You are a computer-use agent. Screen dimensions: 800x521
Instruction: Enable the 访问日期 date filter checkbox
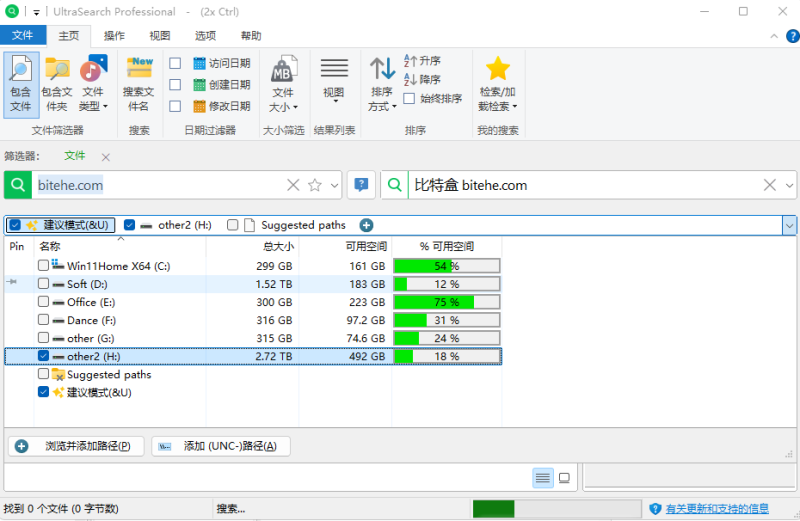(175, 63)
